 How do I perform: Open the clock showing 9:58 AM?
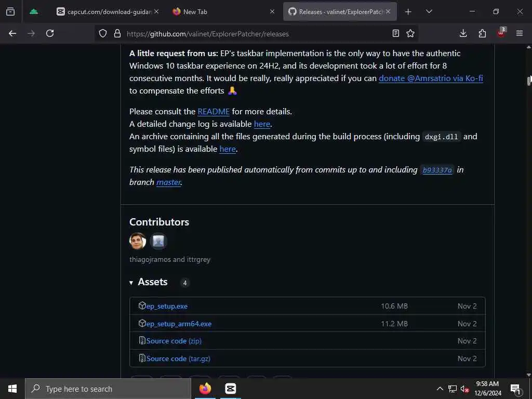487,389
